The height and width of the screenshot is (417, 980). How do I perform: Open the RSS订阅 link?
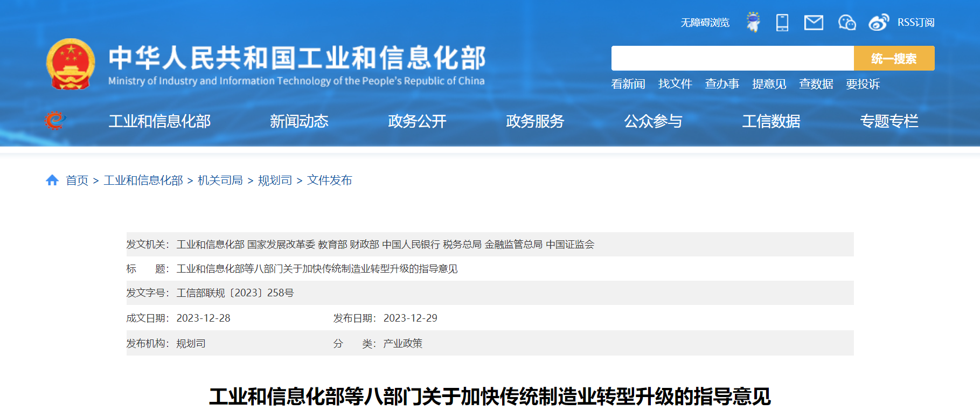(x=916, y=23)
